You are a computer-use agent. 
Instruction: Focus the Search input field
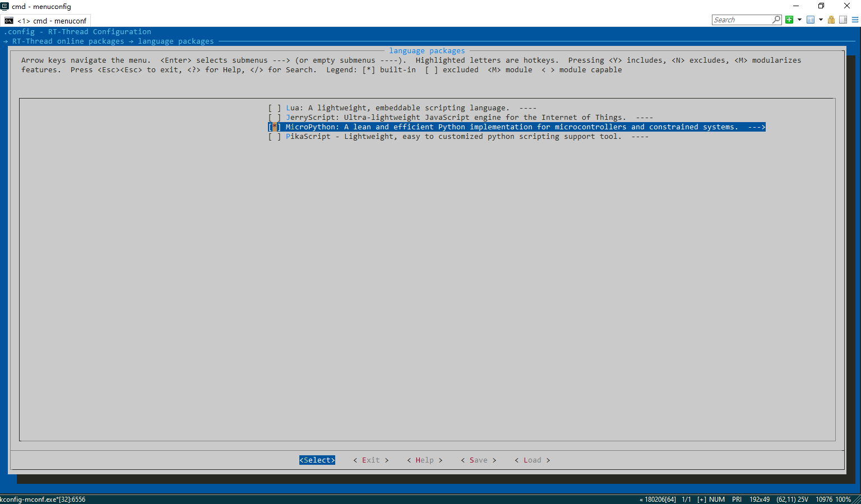[742, 20]
